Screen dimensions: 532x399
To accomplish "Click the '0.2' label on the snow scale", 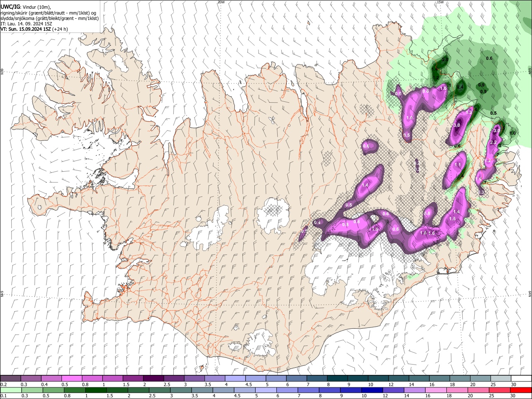I will [x=3, y=384].
